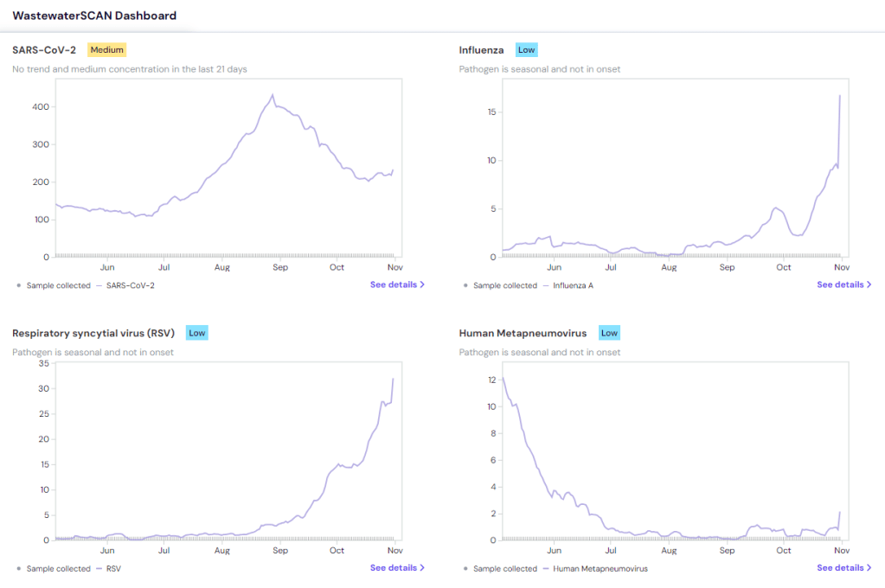Hide the RSV line series via legend

point(114,569)
